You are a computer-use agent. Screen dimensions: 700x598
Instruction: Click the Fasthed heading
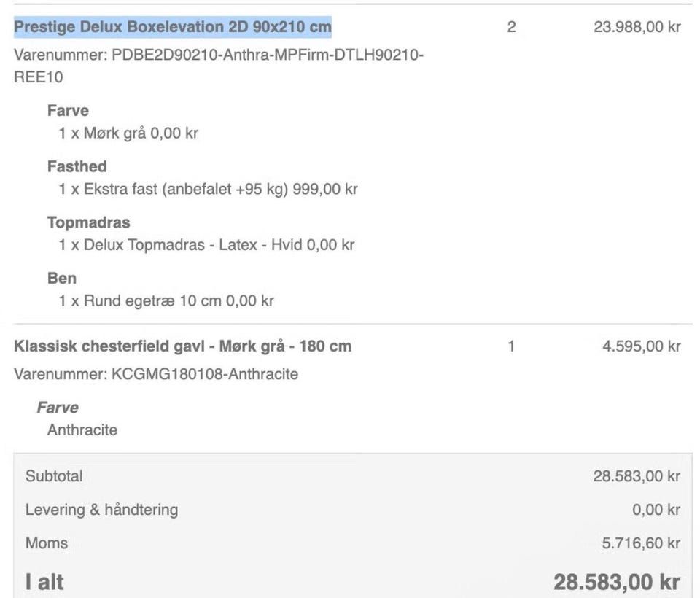[77, 166]
